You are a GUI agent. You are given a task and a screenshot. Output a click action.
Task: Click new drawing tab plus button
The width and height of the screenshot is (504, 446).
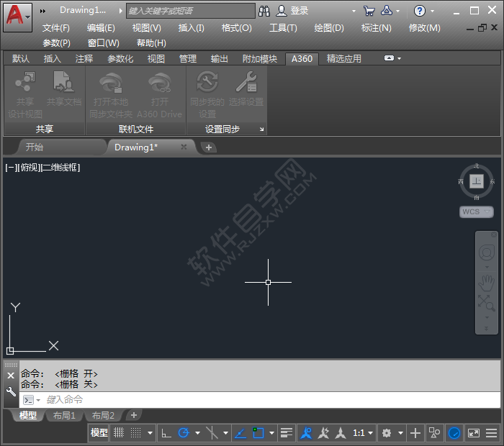209,147
